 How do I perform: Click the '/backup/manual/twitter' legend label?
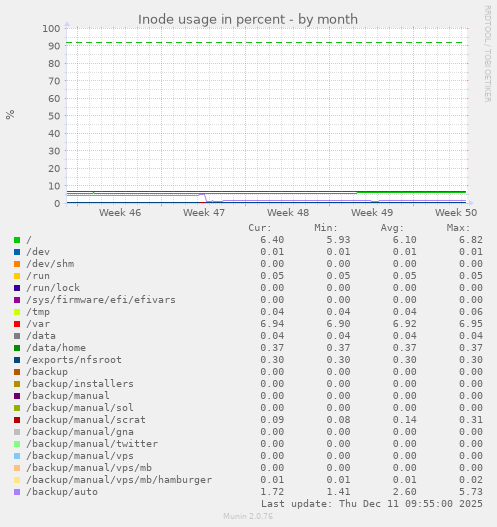click(x=92, y=444)
